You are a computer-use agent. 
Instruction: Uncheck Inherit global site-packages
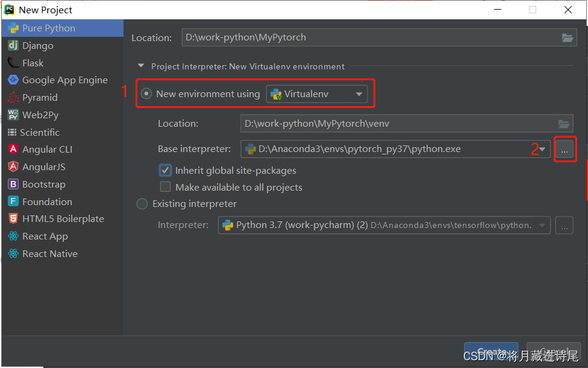pyautogui.click(x=165, y=170)
